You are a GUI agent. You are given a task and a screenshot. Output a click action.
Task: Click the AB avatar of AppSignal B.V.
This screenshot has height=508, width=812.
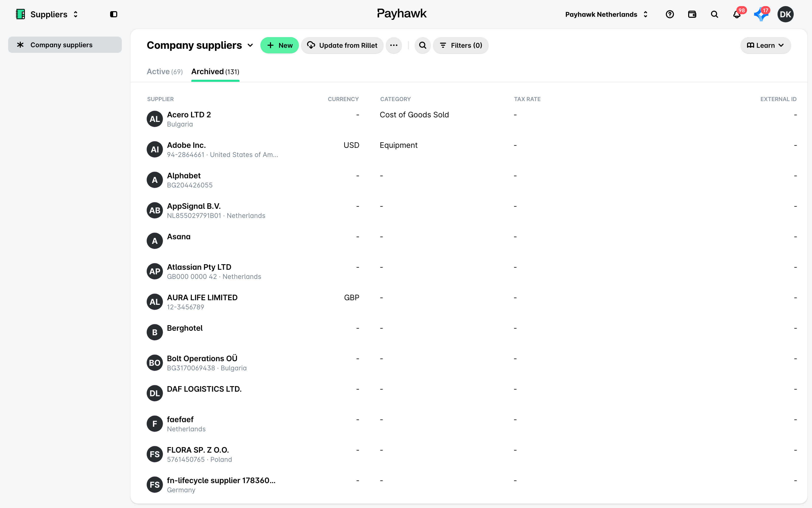(x=155, y=210)
